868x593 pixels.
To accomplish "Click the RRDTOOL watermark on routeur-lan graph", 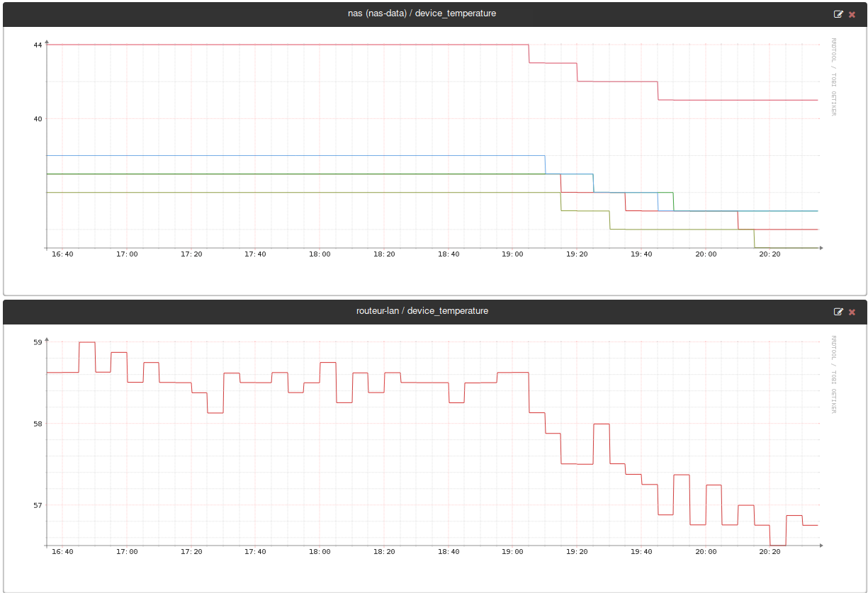I will (833, 374).
